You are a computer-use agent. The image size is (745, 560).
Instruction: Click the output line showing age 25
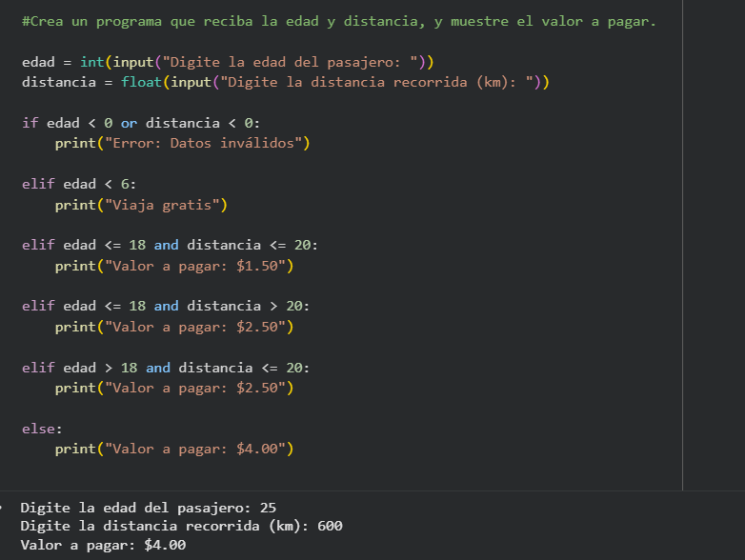[148, 507]
